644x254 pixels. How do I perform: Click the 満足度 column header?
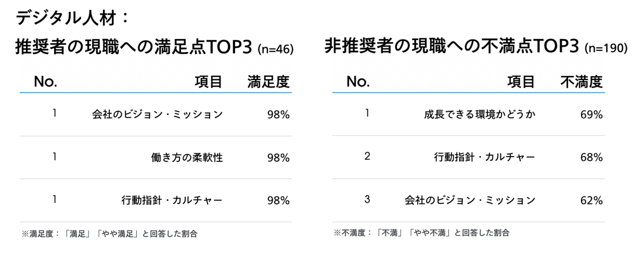point(268,82)
